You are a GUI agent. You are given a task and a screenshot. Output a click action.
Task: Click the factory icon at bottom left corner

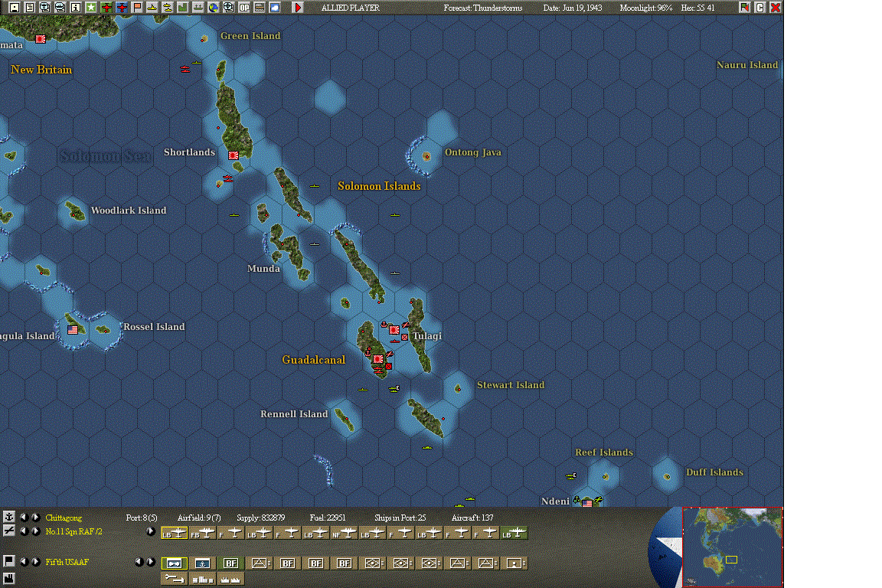(9, 578)
